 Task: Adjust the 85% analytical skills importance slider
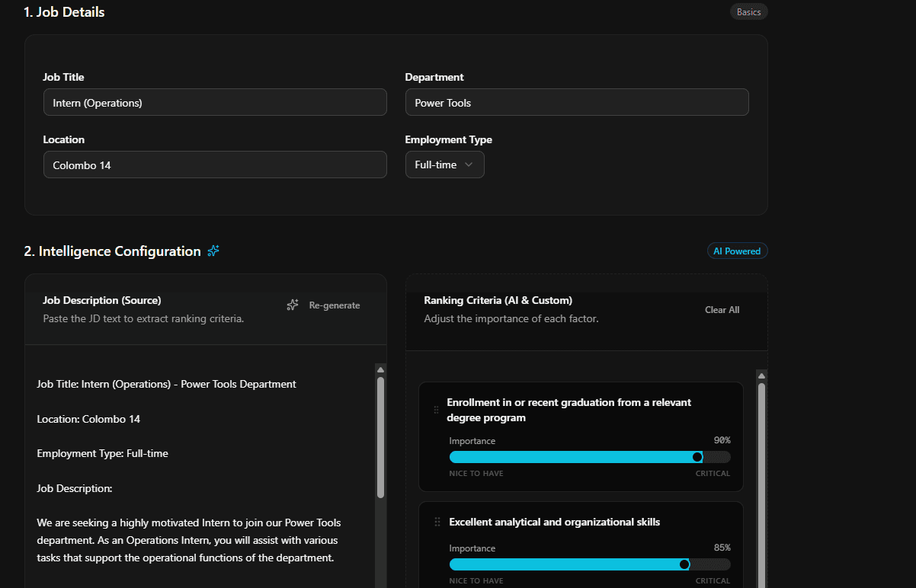pyautogui.click(x=684, y=564)
